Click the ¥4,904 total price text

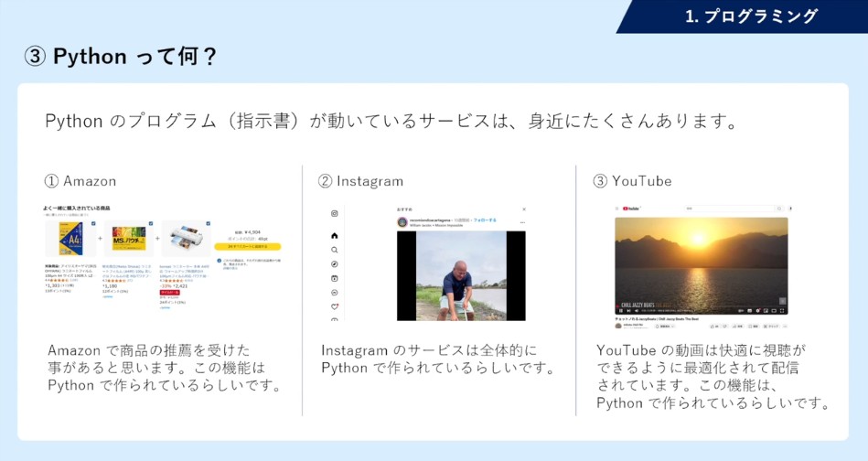[x=252, y=232]
